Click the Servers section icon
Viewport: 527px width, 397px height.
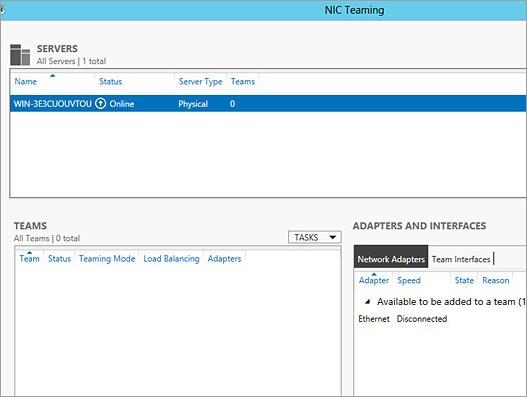pyautogui.click(x=20, y=55)
